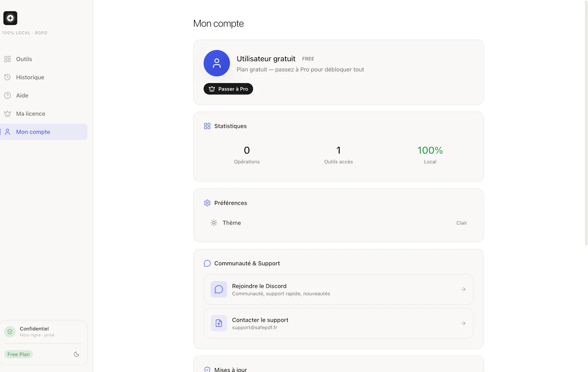Click the 100% LOCAL · RGPD label
This screenshot has width=588, height=372.
25,33
